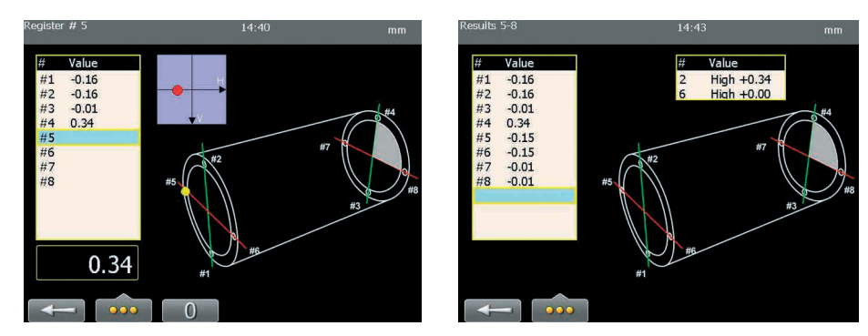Select row #8 with value -0.01 in Results
The height and width of the screenshot is (336, 868).
pyautogui.click(x=525, y=181)
